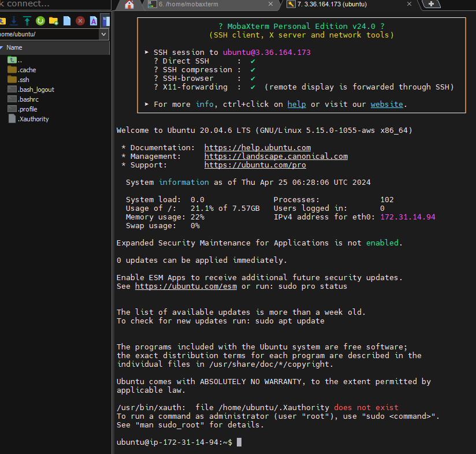This screenshot has height=454, width=476.
Task: Close the 3.36.164.173 (ubuntu) tab
Action: click(x=409, y=4)
